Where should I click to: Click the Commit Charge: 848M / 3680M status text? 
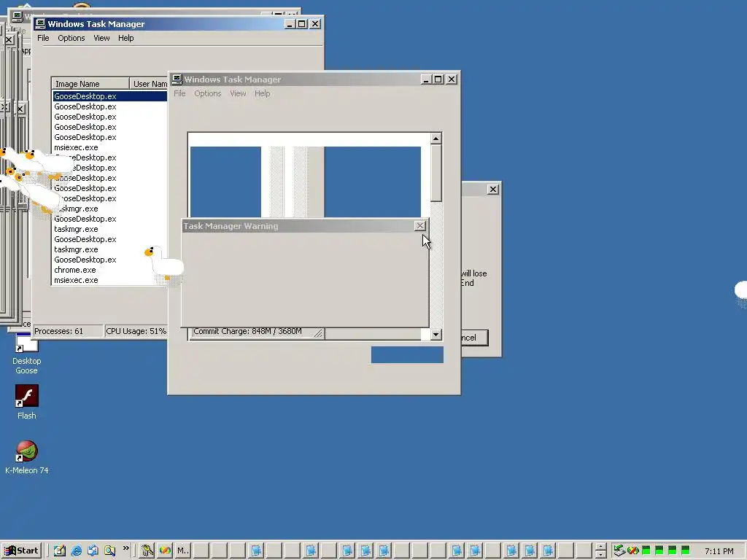coord(247,331)
